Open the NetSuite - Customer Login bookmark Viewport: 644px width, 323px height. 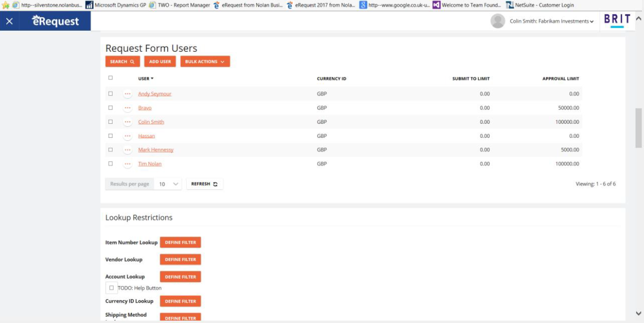coord(540,5)
